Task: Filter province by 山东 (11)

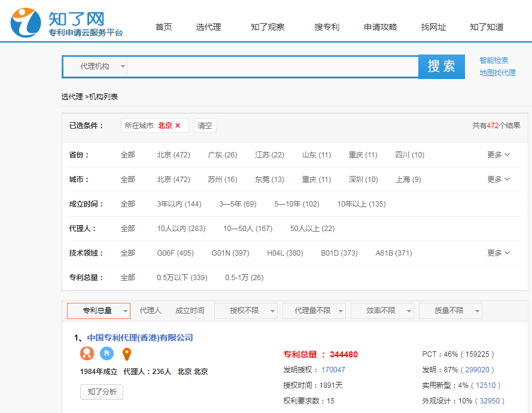Action: [x=316, y=155]
